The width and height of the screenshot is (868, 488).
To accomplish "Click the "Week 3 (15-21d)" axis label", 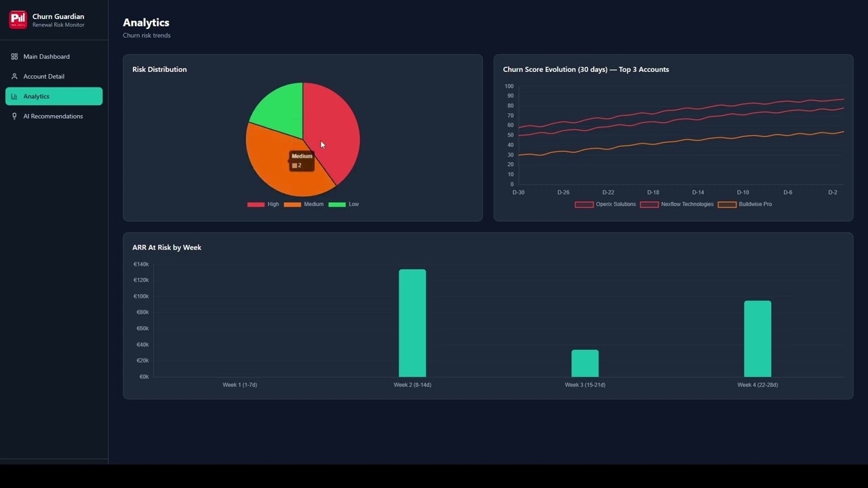I will coord(585,385).
